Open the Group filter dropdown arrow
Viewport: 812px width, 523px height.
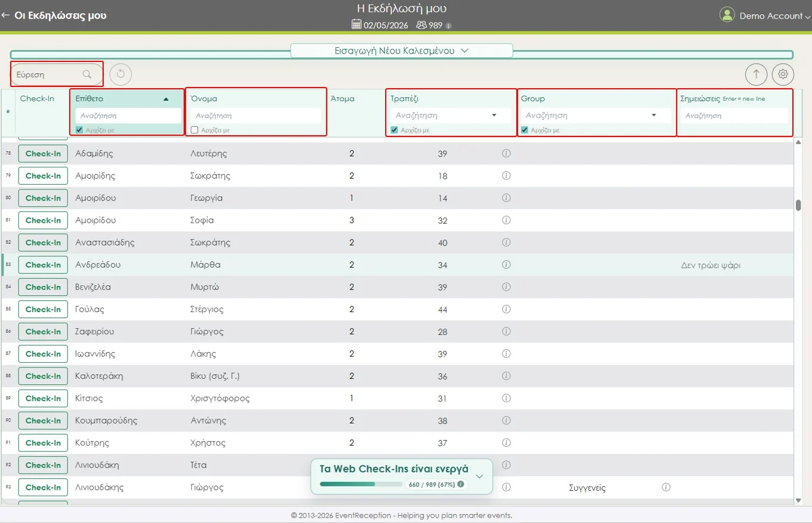(x=653, y=116)
